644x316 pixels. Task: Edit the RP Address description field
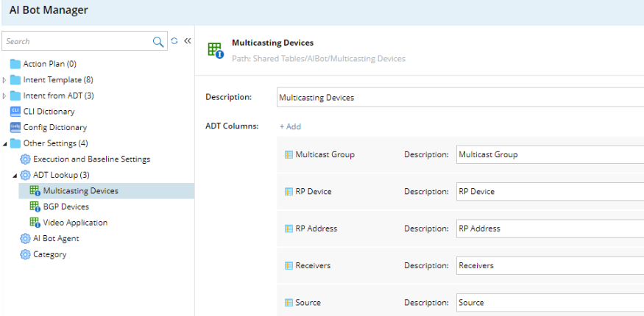pos(548,229)
